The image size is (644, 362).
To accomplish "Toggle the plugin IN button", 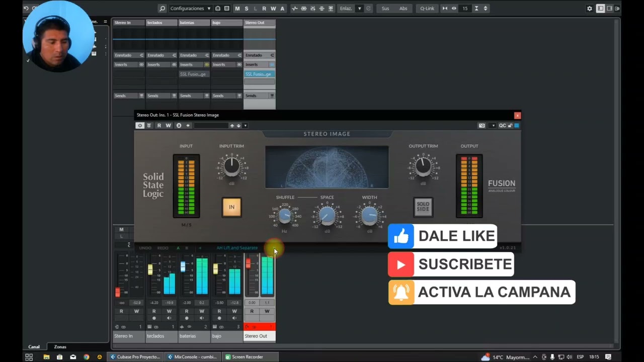I will click(232, 207).
